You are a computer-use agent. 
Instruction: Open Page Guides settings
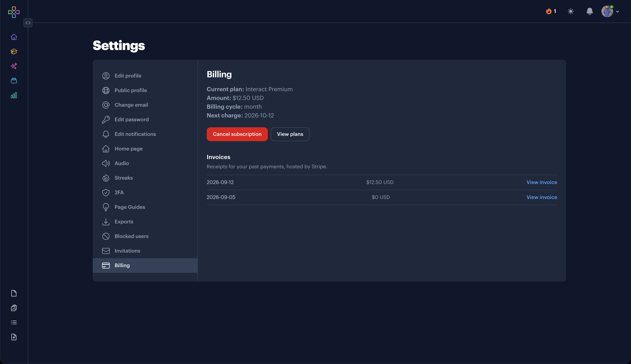click(145, 207)
